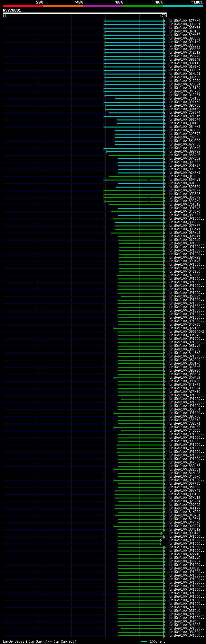The width and height of the screenshot is (206, 644).
Task: Click the query end position label 479
Action: coord(163,16)
